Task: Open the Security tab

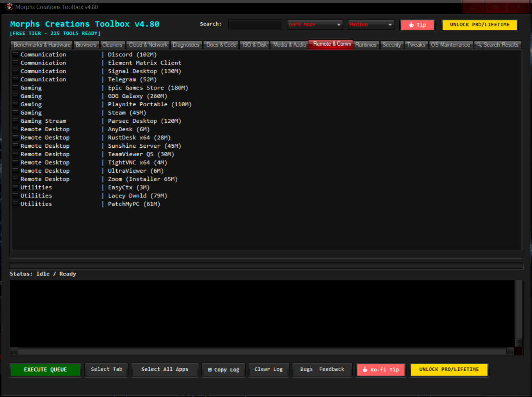Action: click(x=392, y=45)
